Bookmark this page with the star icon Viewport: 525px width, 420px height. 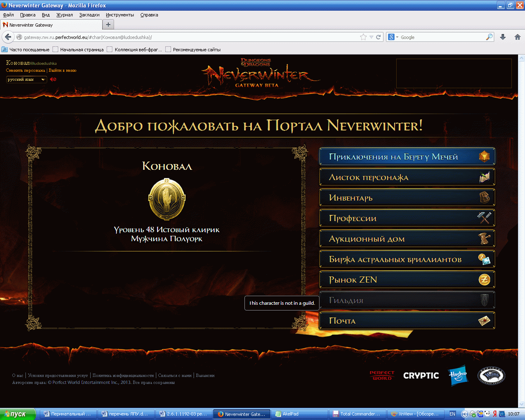point(363,37)
